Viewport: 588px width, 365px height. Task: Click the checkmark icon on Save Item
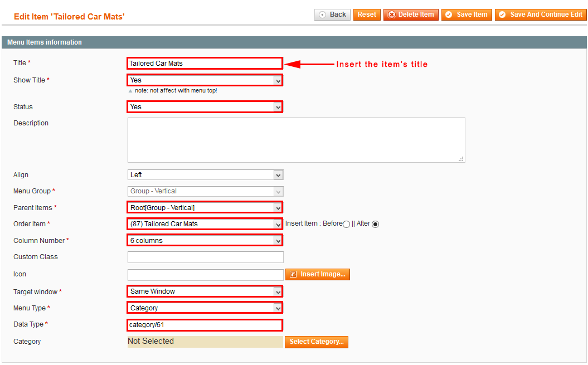[x=449, y=14]
